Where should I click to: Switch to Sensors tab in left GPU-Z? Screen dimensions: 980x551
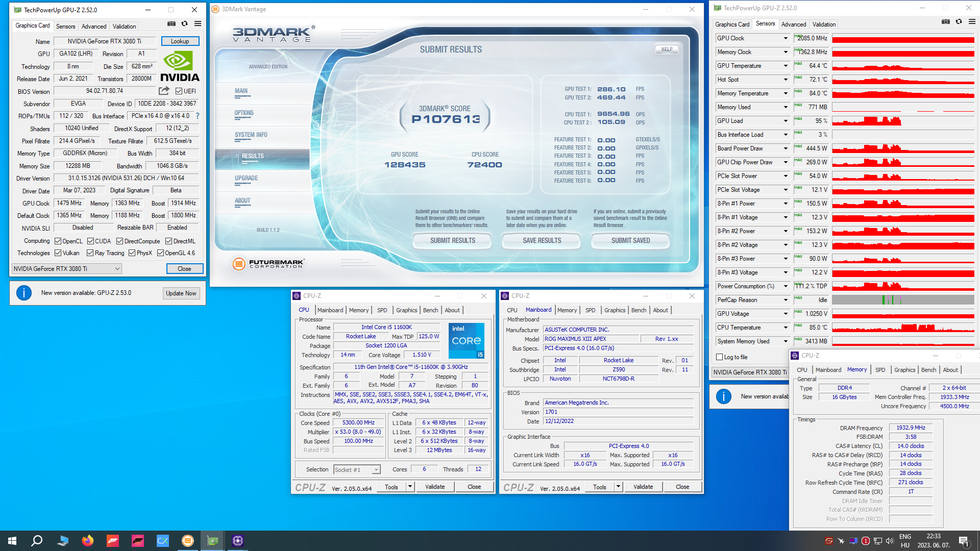65,27
